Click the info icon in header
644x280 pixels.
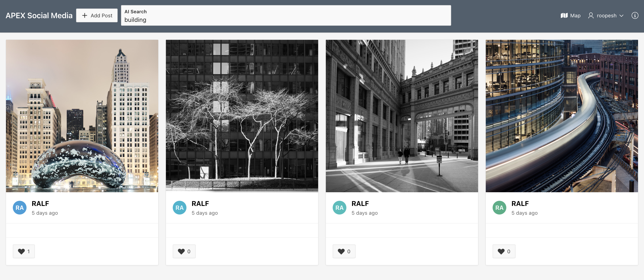click(635, 15)
